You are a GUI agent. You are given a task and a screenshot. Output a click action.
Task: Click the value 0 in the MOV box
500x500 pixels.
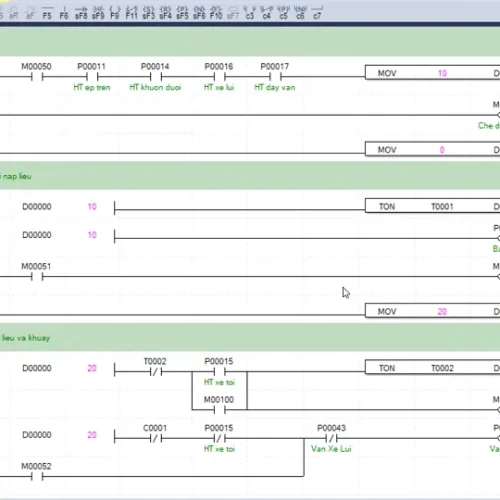click(x=442, y=150)
